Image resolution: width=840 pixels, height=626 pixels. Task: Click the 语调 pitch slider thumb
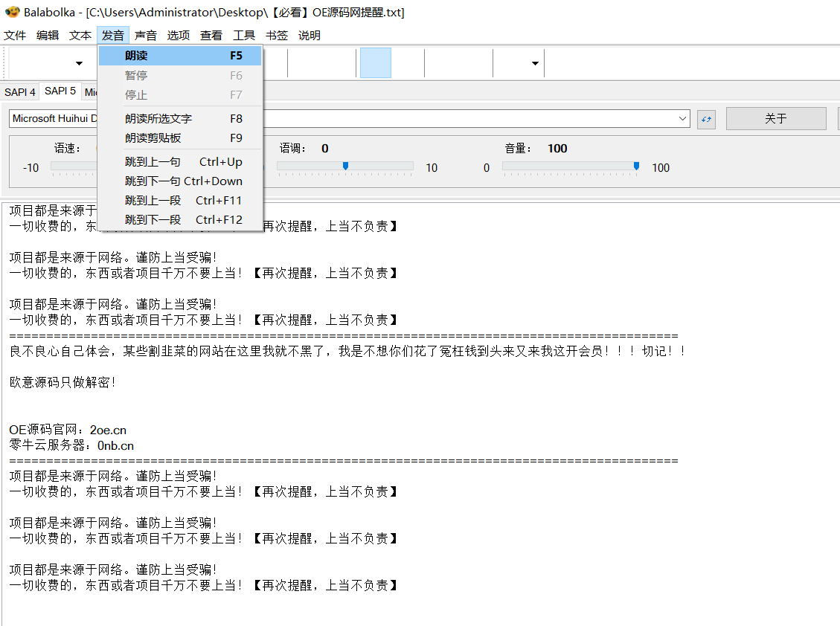(x=345, y=166)
